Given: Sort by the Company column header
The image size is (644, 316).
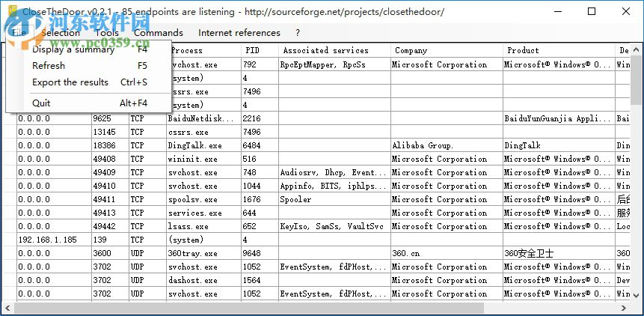Looking at the screenshot, I should (x=447, y=50).
